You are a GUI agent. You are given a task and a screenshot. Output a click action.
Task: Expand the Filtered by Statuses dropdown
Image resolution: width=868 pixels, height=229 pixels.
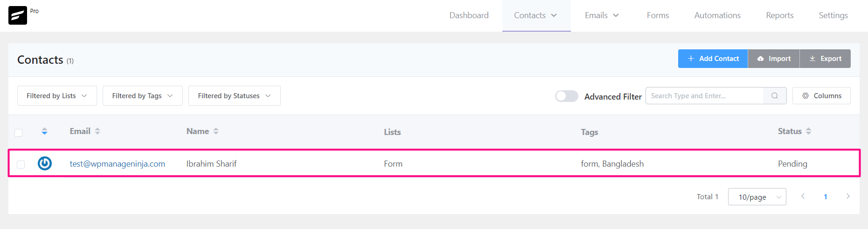[235, 96]
